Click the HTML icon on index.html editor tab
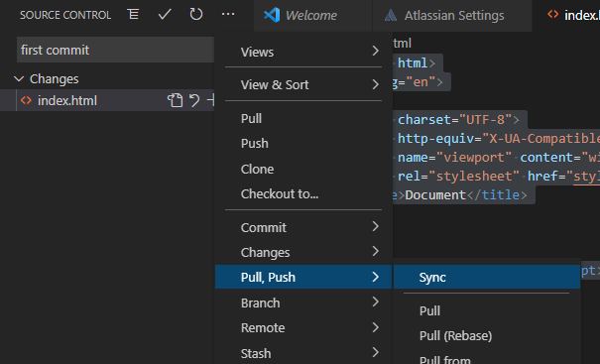 [553, 15]
